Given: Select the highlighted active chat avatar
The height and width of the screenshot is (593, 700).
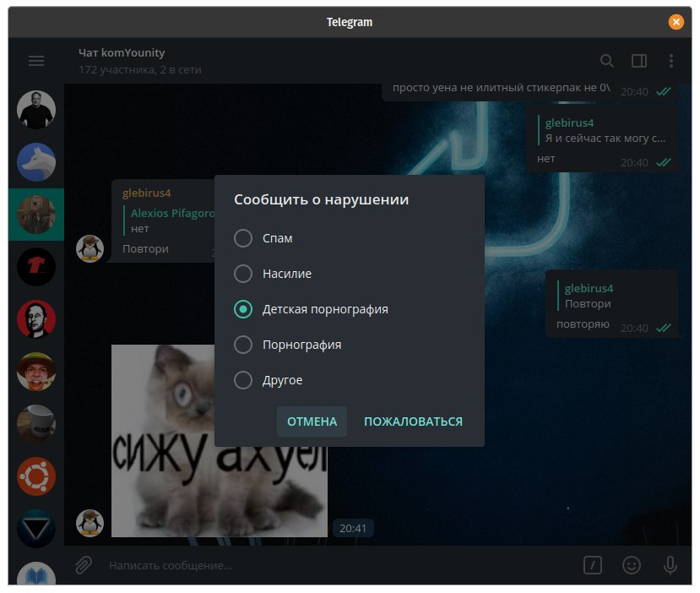Looking at the screenshot, I should 36,215.
